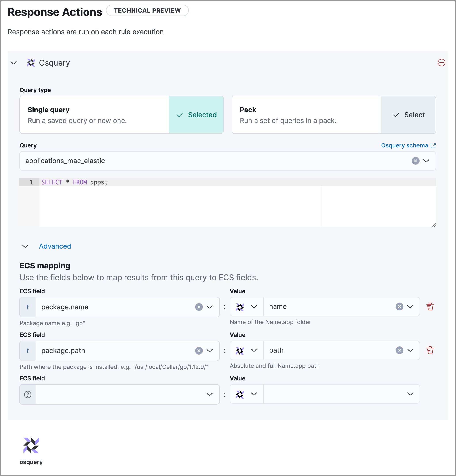This screenshot has width=456, height=476.
Task: Add an osquery response action at the bottom
Action: pyautogui.click(x=31, y=451)
